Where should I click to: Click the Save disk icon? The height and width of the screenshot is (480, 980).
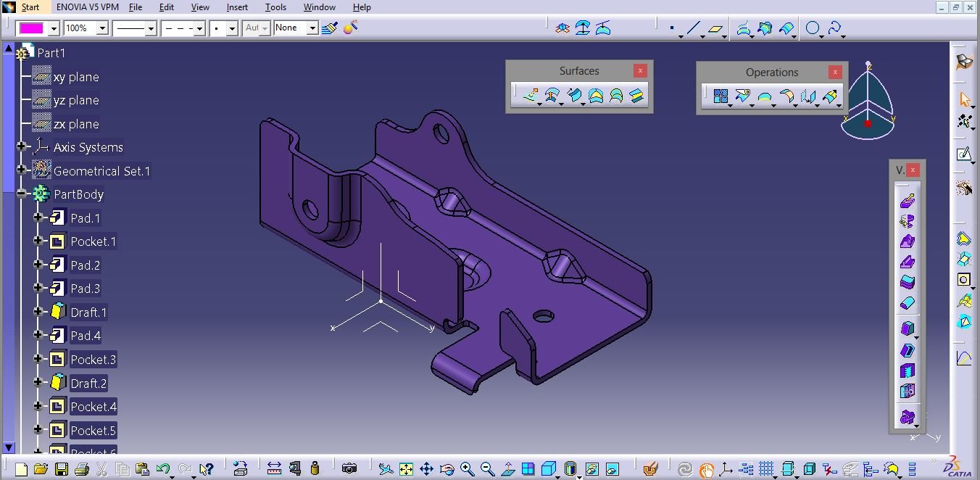tap(62, 469)
